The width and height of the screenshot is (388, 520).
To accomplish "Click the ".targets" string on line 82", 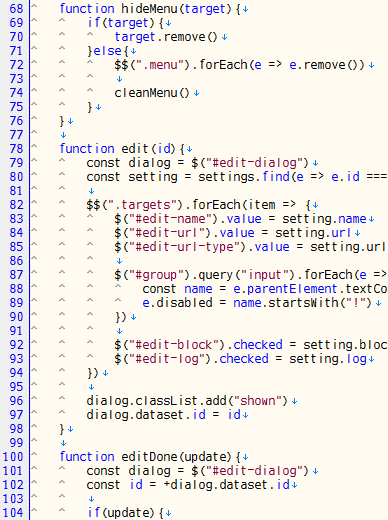I will coord(143,205).
